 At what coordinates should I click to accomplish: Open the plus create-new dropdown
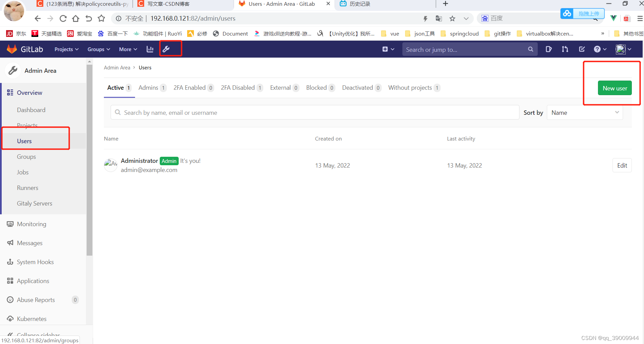[388, 49]
